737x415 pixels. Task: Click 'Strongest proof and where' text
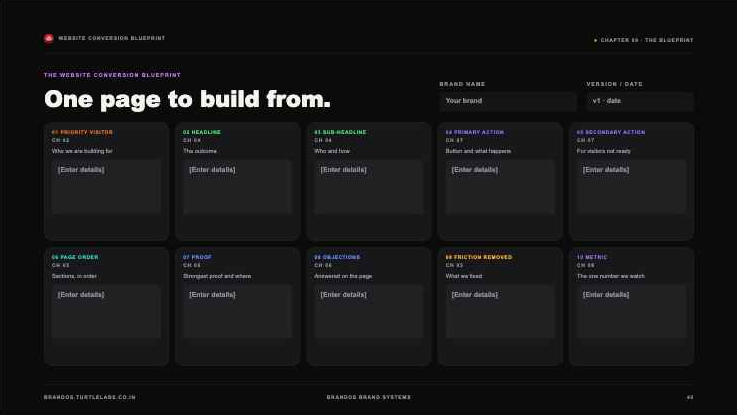coord(217,276)
